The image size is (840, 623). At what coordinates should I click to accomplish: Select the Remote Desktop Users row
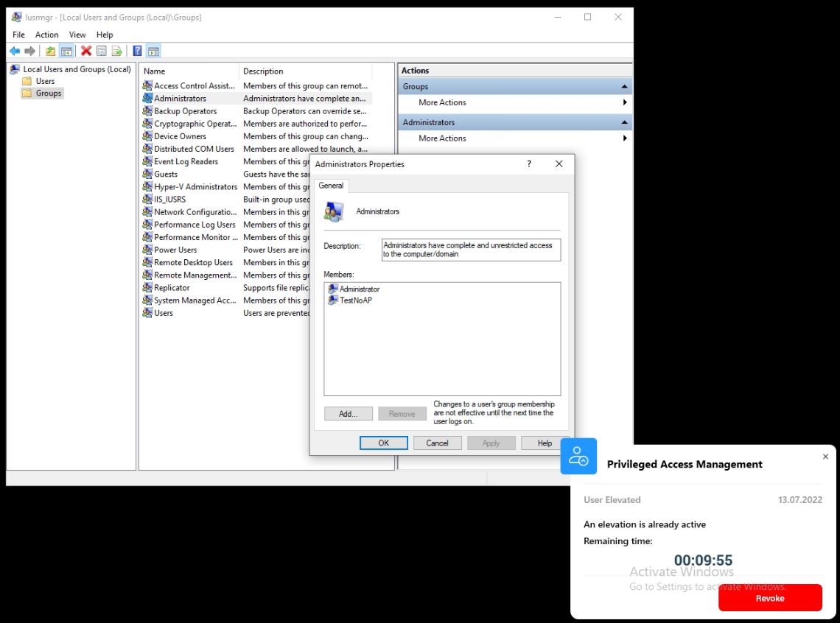256,262
